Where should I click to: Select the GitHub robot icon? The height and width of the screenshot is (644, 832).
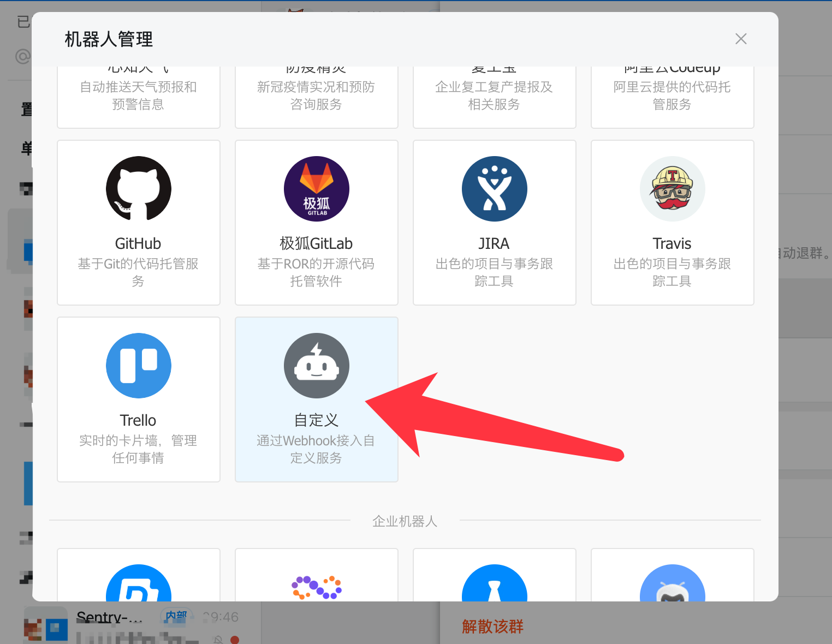tap(139, 189)
